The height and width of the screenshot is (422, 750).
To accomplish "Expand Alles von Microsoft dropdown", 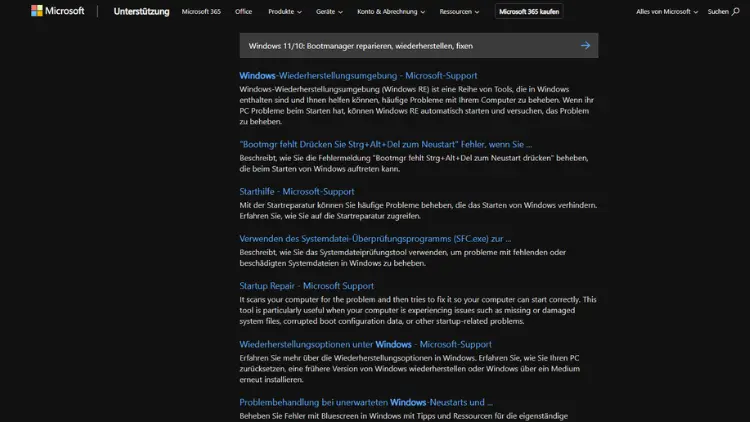I will (x=667, y=11).
